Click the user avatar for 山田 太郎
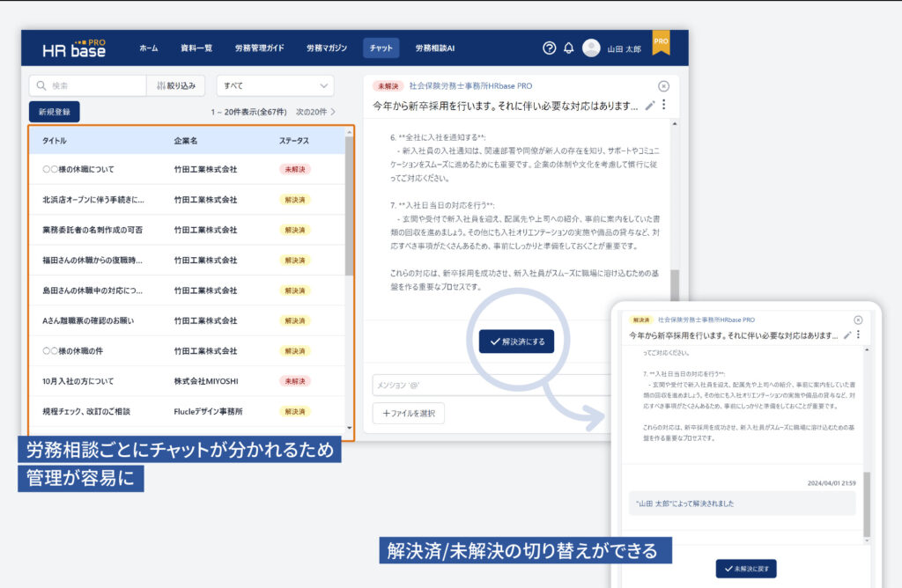Image resolution: width=902 pixels, height=588 pixels. [591, 48]
